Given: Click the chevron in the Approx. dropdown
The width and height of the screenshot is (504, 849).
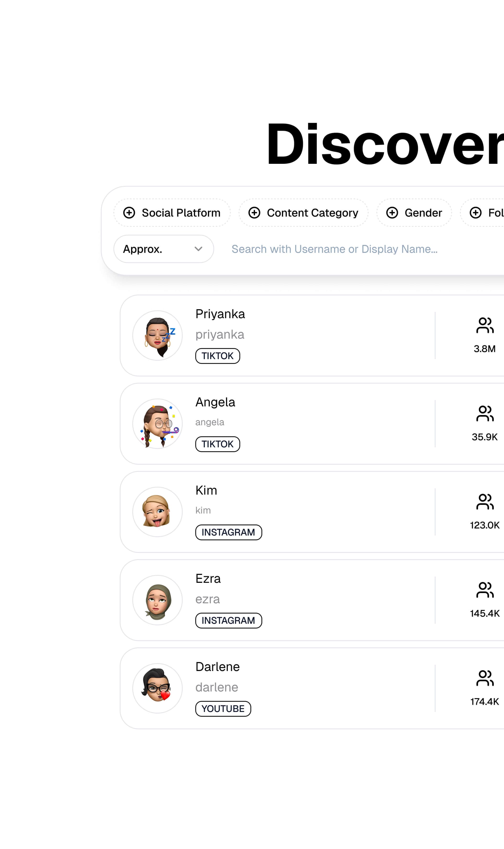Looking at the screenshot, I should click(198, 249).
